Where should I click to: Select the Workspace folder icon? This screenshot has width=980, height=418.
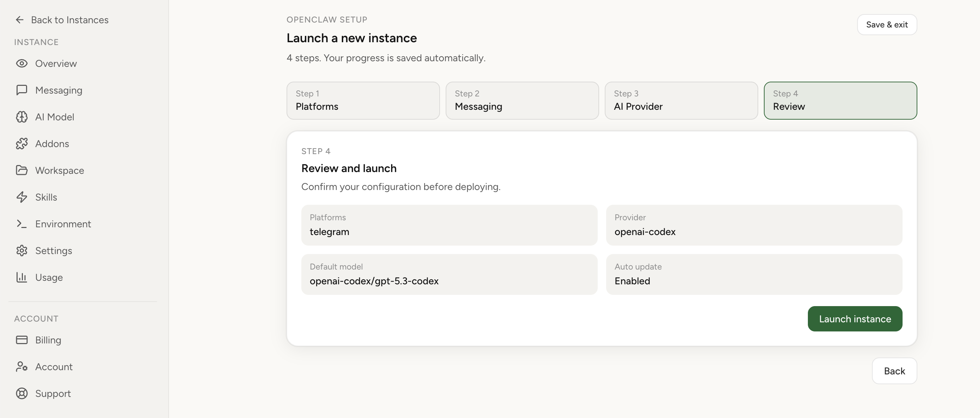[x=22, y=170]
